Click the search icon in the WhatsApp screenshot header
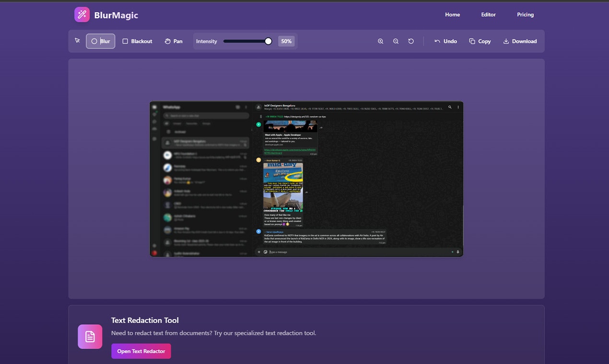This screenshot has width=609, height=364. point(450,107)
